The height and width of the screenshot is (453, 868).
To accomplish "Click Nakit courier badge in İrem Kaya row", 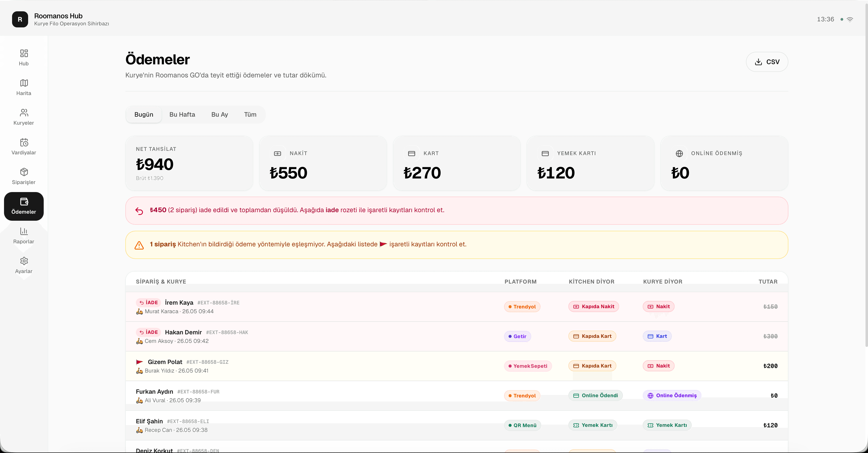I will point(659,307).
